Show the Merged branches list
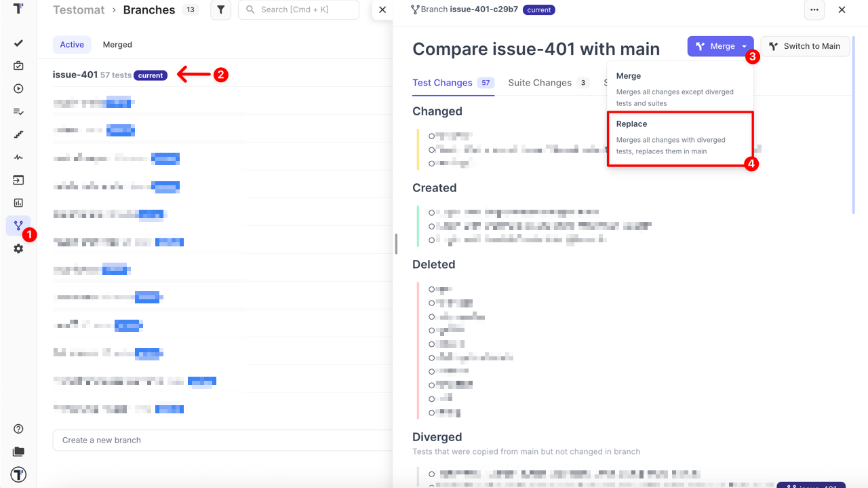This screenshot has width=868, height=488. coord(117,45)
